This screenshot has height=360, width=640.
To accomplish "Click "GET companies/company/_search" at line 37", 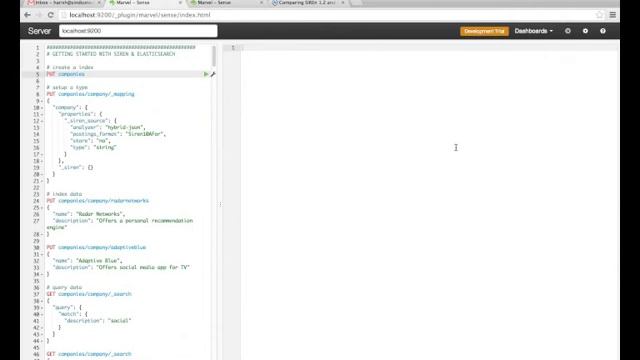I will pos(89,294).
